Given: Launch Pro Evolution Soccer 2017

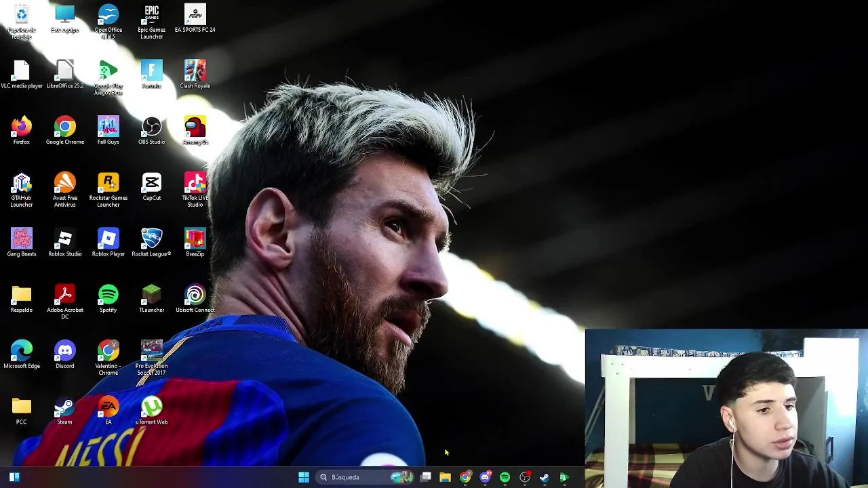Looking at the screenshot, I should pos(152,359).
